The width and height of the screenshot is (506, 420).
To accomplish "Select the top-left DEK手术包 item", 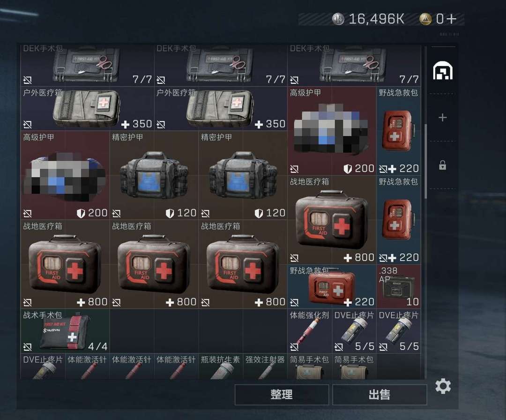I will tap(87, 65).
